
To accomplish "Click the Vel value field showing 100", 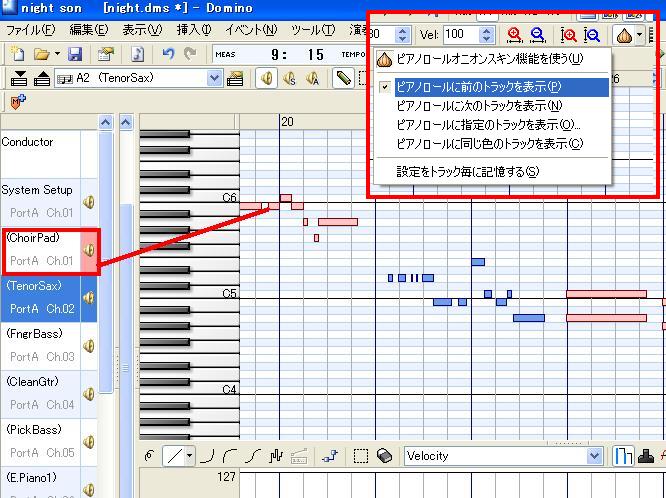I will pos(462,34).
